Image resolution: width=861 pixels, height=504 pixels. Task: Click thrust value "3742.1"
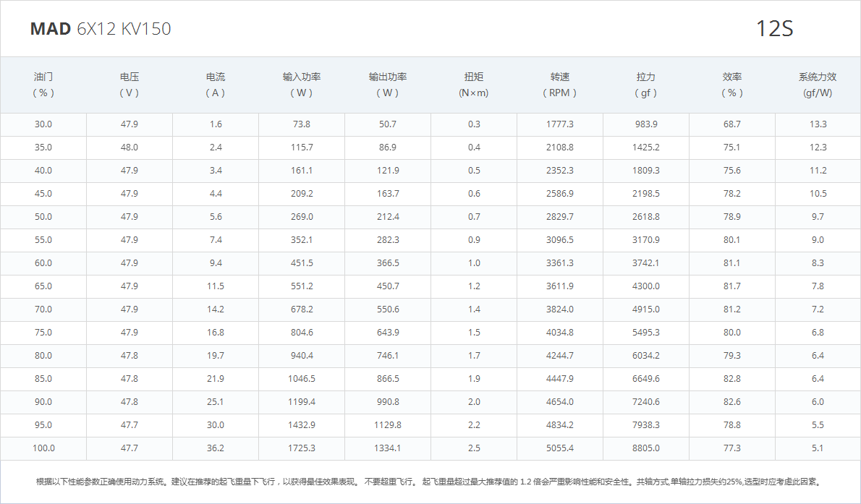[x=645, y=262]
